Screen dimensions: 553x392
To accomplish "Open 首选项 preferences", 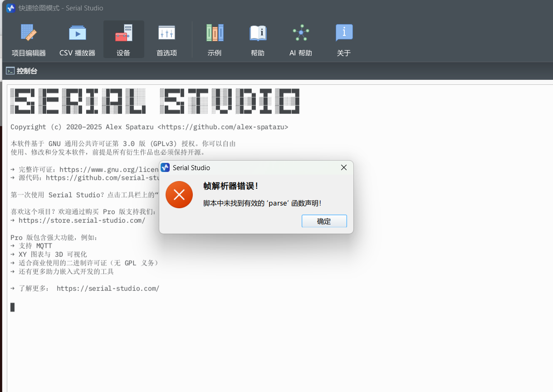I will coord(166,40).
